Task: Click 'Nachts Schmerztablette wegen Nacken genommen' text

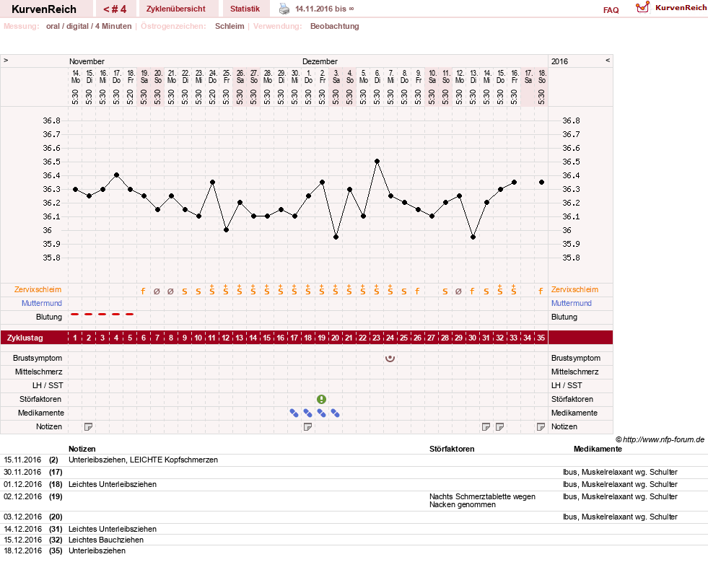Action: pos(482,501)
